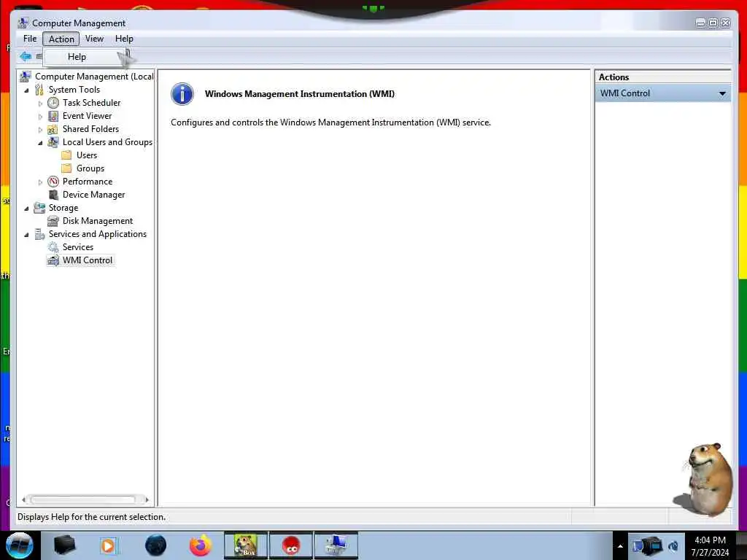Click the dark globe taskbar icon
This screenshot has width=747, height=560.
pyautogui.click(x=156, y=545)
